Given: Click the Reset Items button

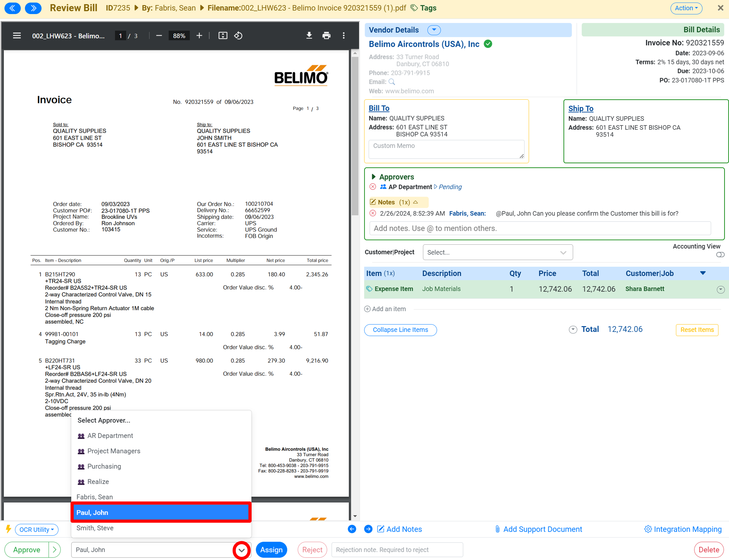Looking at the screenshot, I should tap(697, 330).
